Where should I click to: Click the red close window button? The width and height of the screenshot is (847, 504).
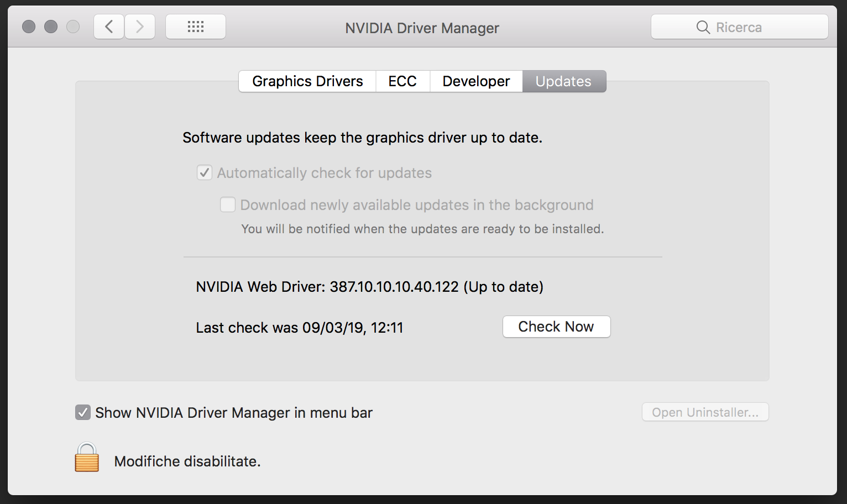(x=29, y=27)
